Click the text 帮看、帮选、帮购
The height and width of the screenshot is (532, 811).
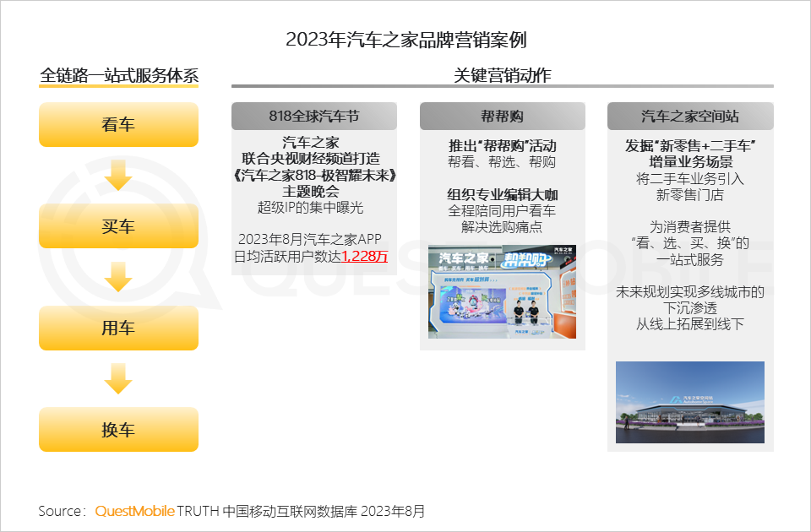pyautogui.click(x=502, y=162)
